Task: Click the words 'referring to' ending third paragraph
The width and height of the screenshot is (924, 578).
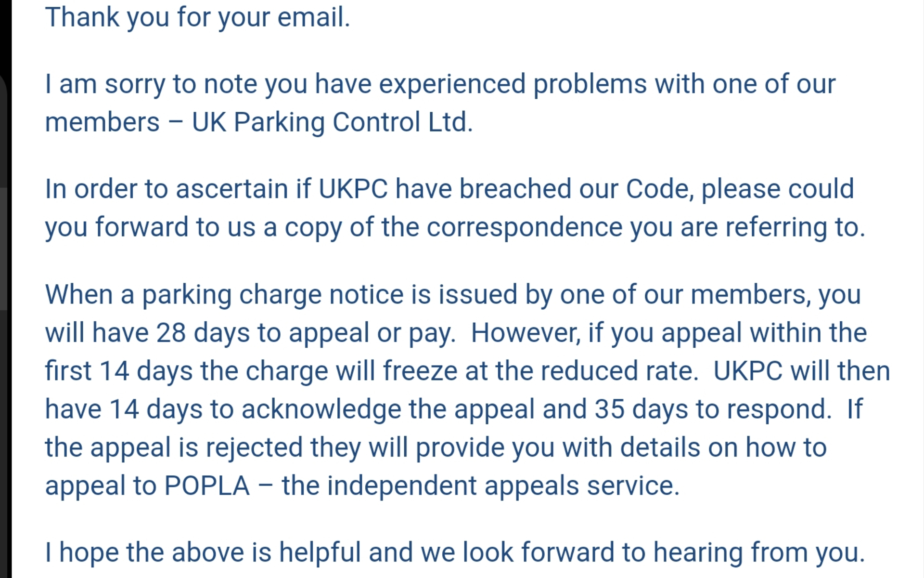Action: click(x=795, y=227)
